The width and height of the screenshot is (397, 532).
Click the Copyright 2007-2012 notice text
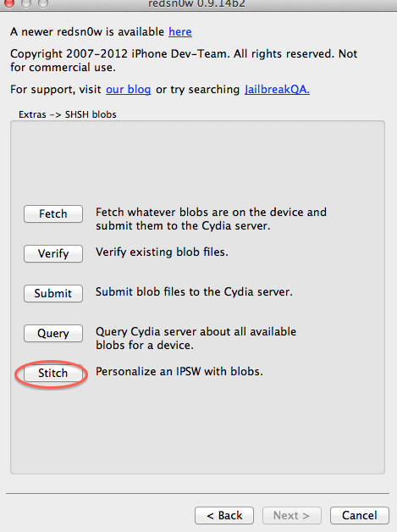pos(184,60)
